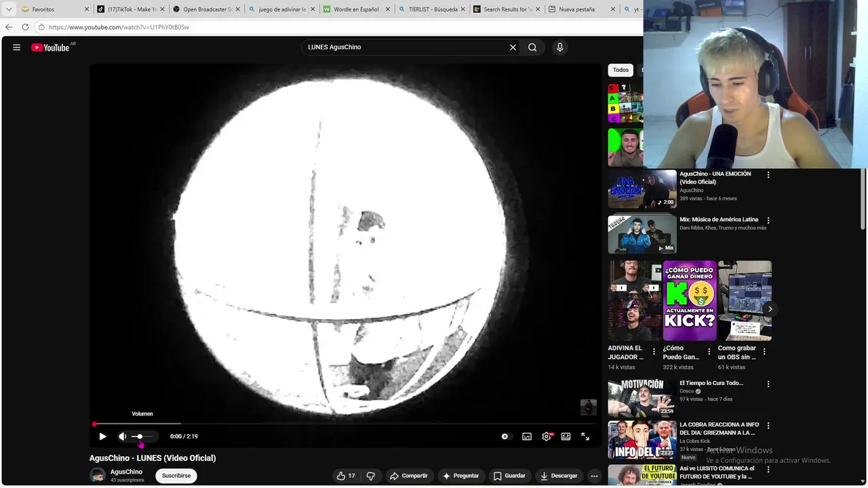This screenshot has height=488, width=868.
Task: Open the tier list video thumbnail in sidebar
Action: (x=626, y=103)
